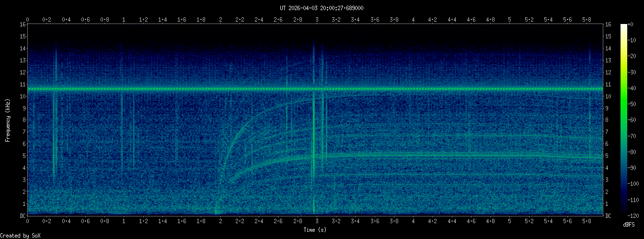This screenshot has width=644, height=239.
Task: Click the 5 second mark on bottom time axis
Action: 509,221
